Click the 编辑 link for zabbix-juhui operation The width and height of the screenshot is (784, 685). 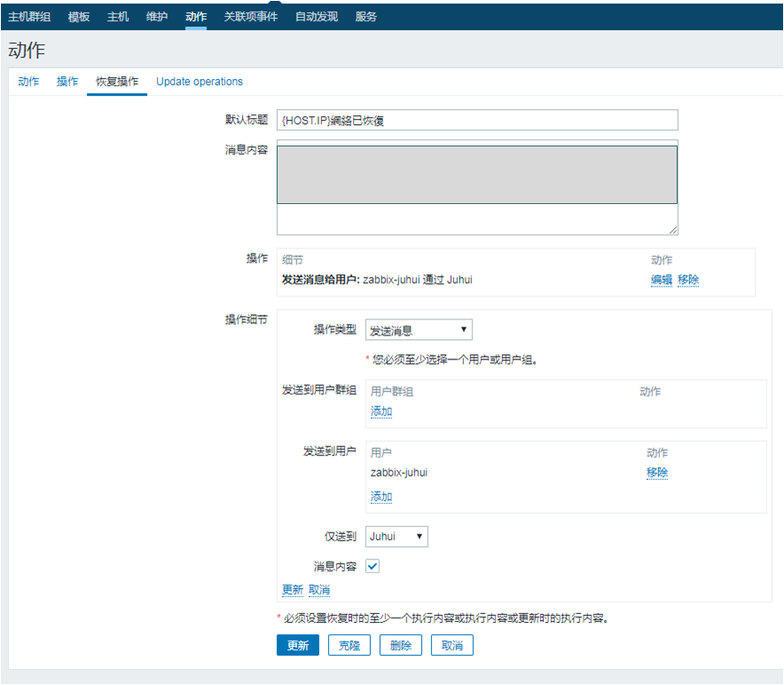click(662, 280)
